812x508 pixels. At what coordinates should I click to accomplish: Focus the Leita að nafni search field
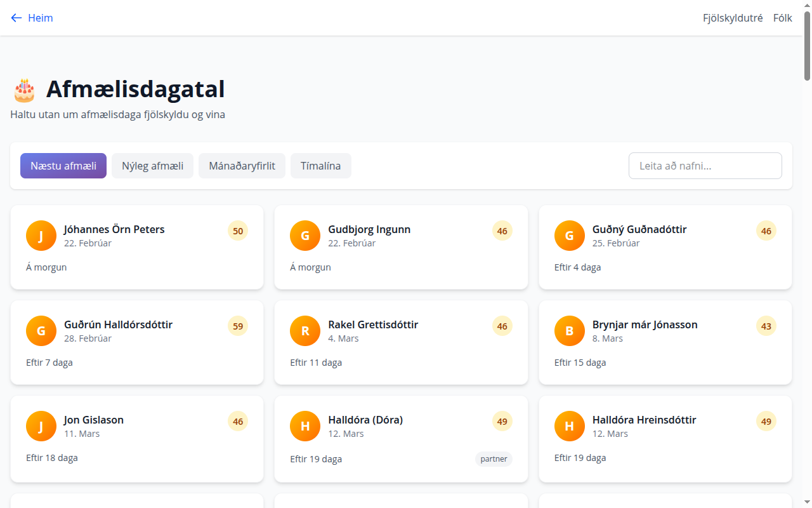point(705,166)
